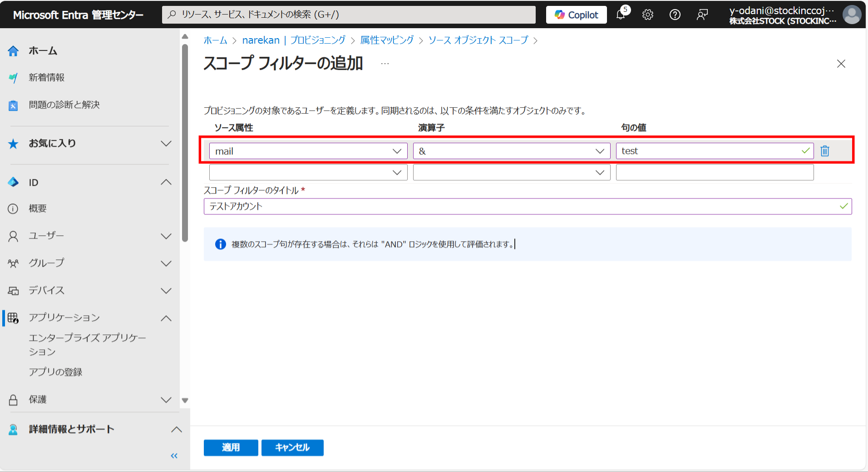This screenshot has width=868, height=472.
Task: Click the Copilot button
Action: point(577,15)
